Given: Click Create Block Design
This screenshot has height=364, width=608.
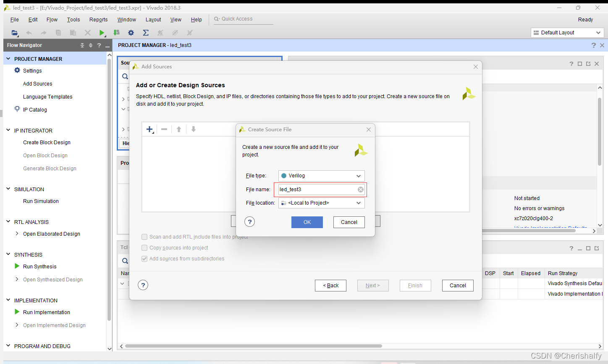Looking at the screenshot, I should (x=47, y=143).
